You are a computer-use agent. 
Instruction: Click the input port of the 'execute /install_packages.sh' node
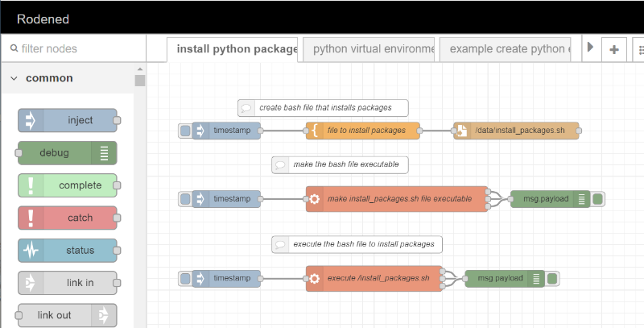[x=306, y=279]
